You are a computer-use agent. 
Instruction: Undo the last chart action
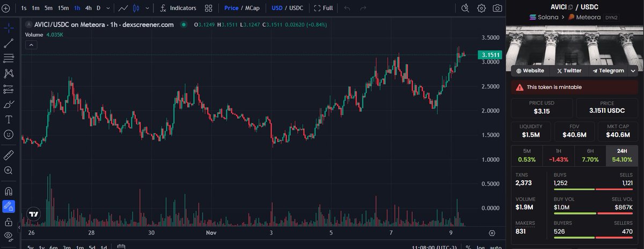click(x=347, y=8)
